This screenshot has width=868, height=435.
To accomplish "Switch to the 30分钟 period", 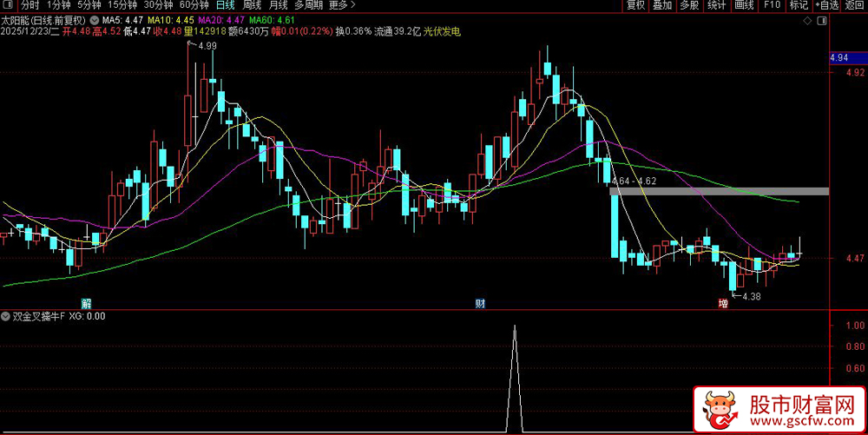I will pos(158,5).
